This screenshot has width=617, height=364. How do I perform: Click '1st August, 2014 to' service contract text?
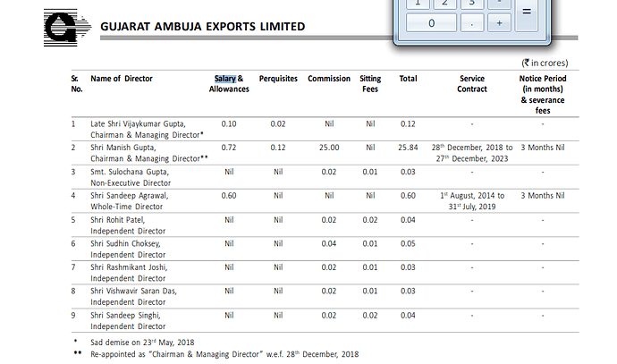472,195
